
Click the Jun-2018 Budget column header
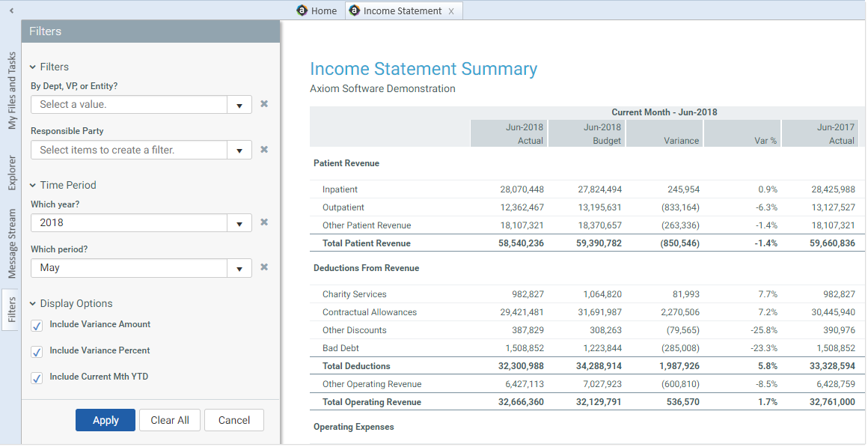[587, 133]
